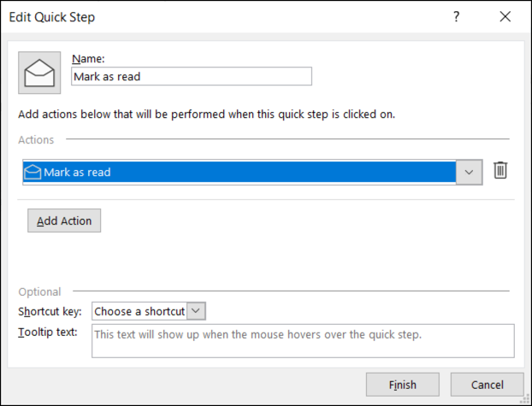Close the Edit Quick Step dialog
Screen dimensions: 532x406
504,16
